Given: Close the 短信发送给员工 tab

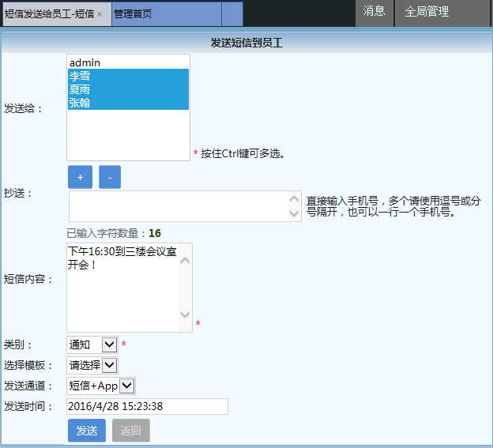Looking at the screenshot, I should [99, 14].
